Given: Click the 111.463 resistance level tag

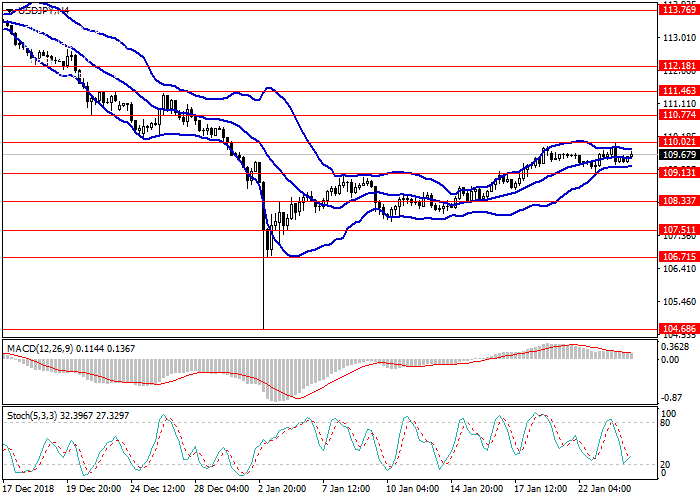Looking at the screenshot, I should [679, 91].
